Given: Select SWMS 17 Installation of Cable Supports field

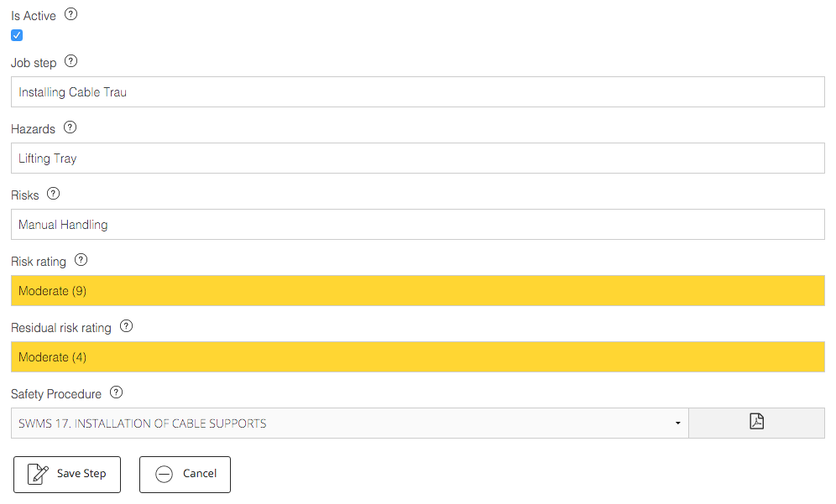Looking at the screenshot, I should [350, 423].
